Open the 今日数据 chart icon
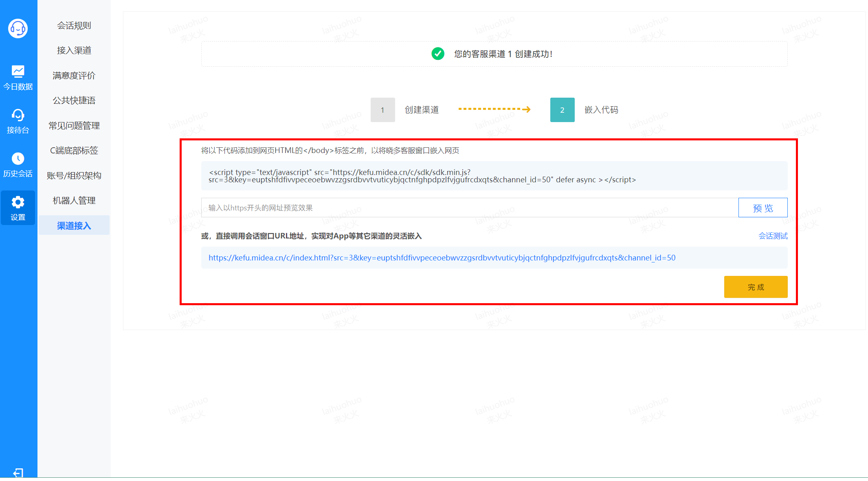The width and height of the screenshot is (868, 481). coord(18,71)
